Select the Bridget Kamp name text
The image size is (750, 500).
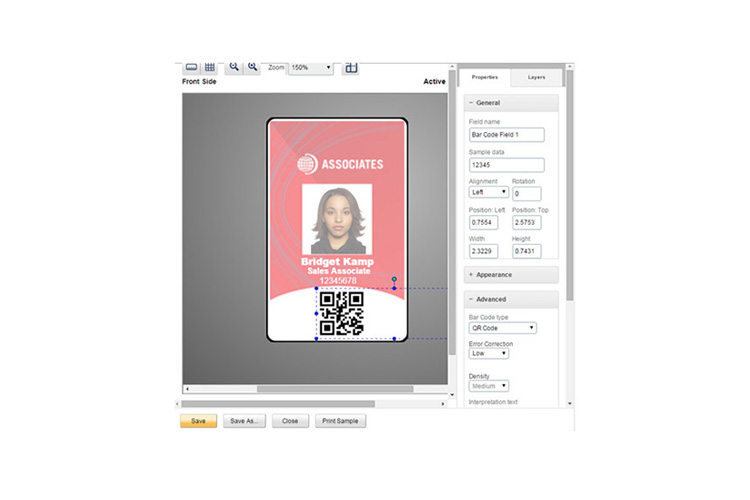(x=337, y=262)
